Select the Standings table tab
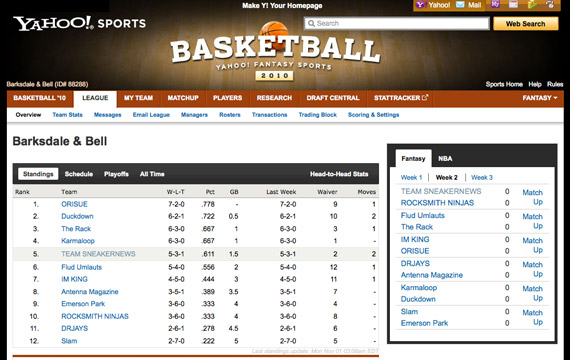The height and width of the screenshot is (360, 570). [x=38, y=174]
